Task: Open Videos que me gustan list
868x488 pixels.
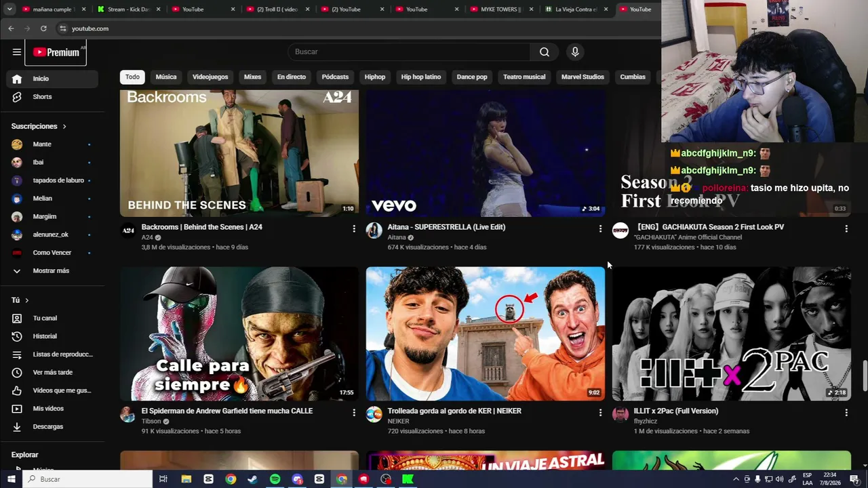Action: click(x=52, y=390)
